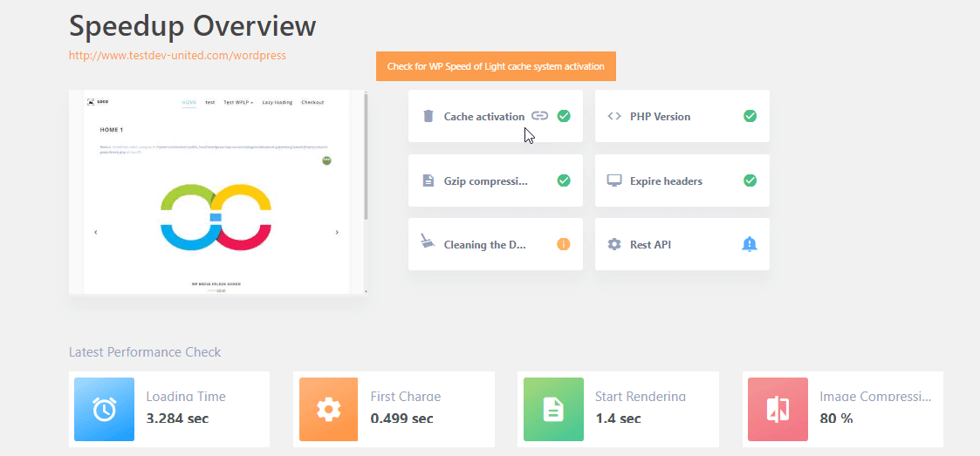Click the gear icon beside Rest API
This screenshot has height=456, width=980.
click(x=614, y=244)
